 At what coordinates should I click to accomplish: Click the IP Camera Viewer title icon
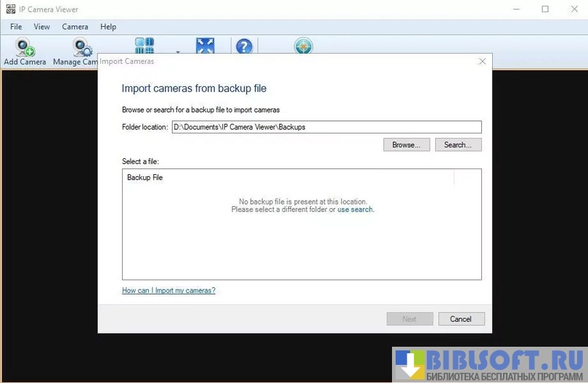pyautogui.click(x=11, y=9)
